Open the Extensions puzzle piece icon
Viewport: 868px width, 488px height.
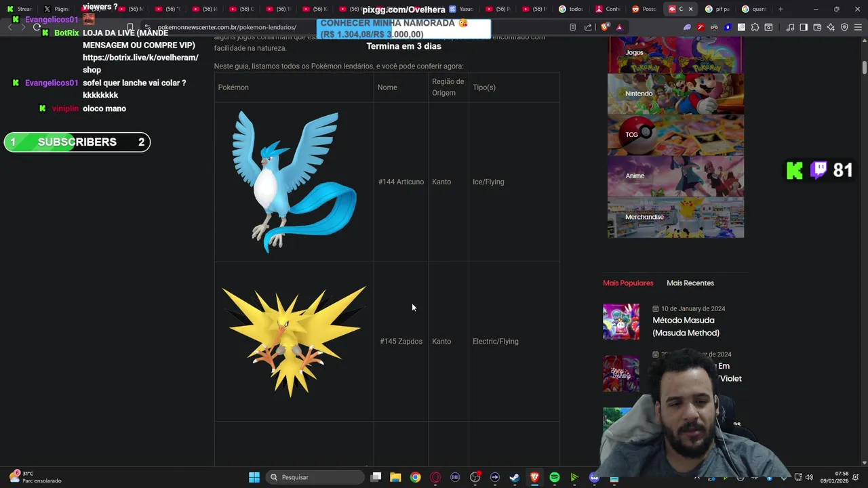pos(755,27)
